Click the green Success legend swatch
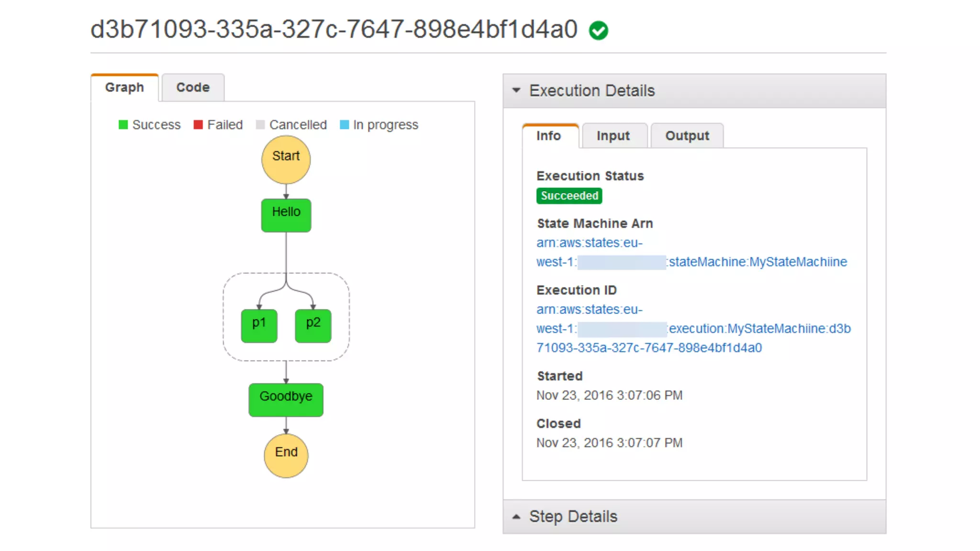Image resolution: width=980 pixels, height=551 pixels. point(123,125)
